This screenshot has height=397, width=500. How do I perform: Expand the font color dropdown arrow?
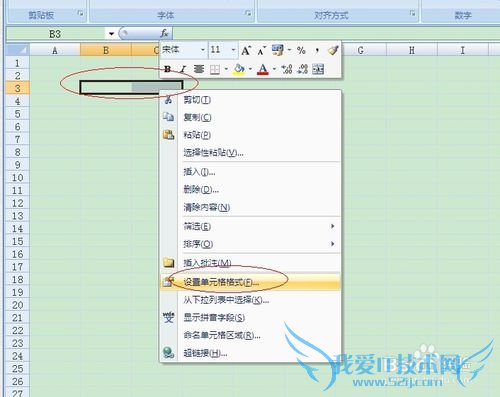click(274, 69)
